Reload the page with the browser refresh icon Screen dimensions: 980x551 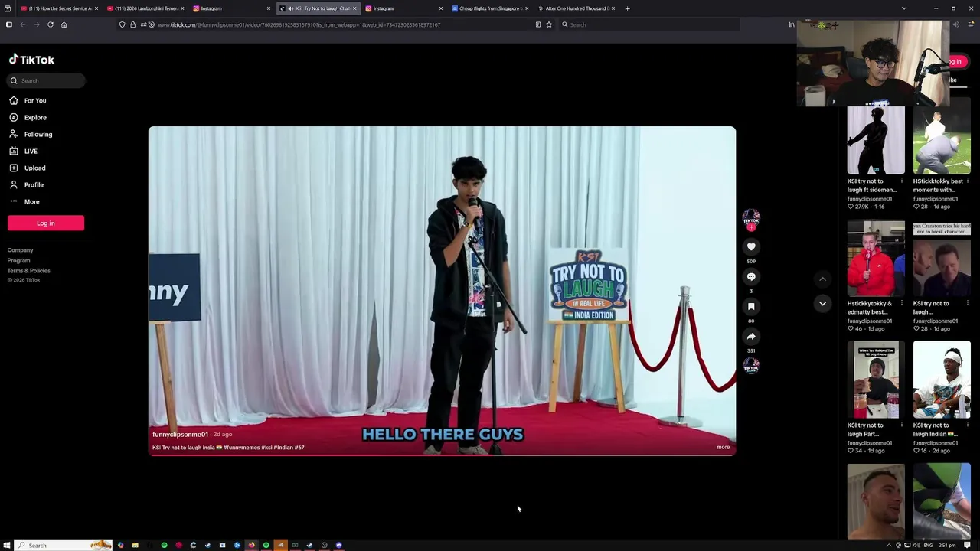pyautogui.click(x=51, y=24)
